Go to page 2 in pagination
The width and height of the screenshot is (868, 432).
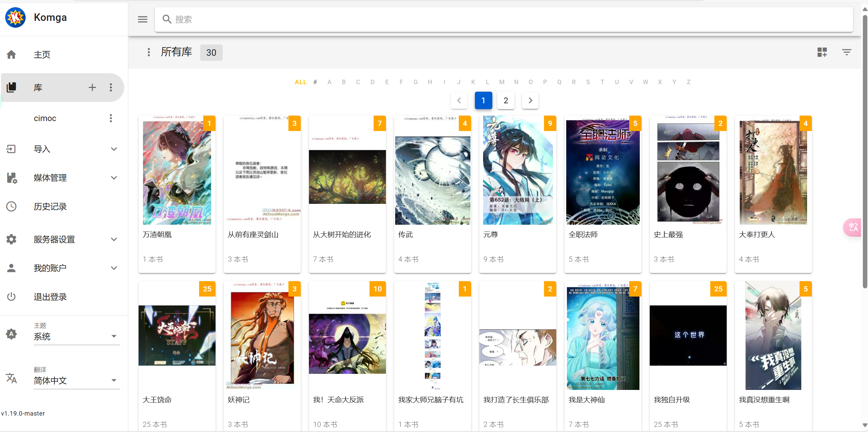click(506, 101)
